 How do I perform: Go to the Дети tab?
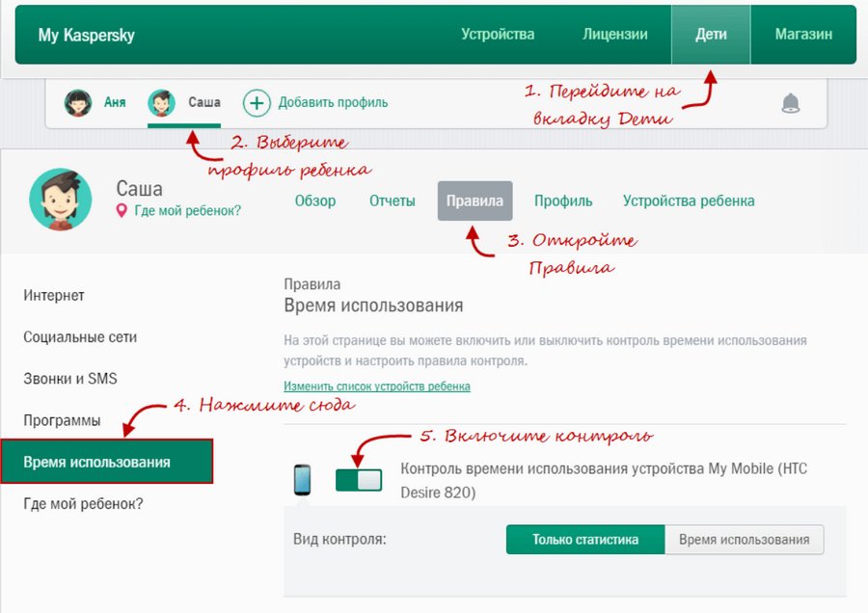coord(711,35)
